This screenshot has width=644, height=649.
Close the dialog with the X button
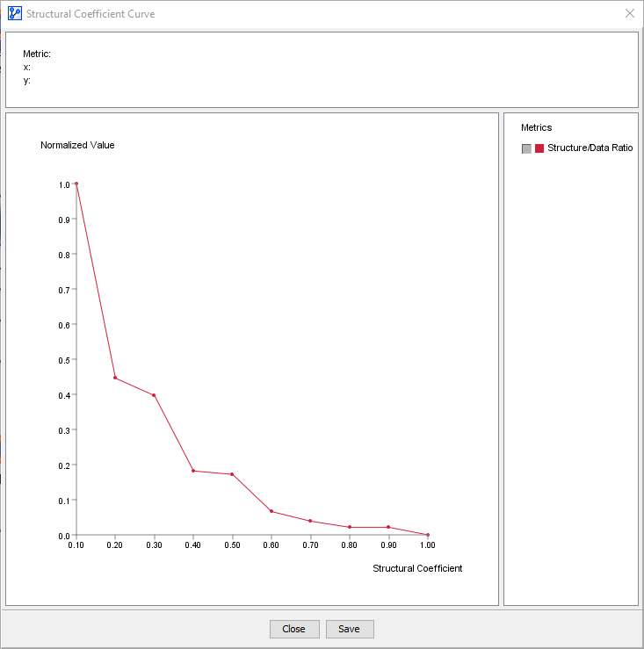(629, 14)
